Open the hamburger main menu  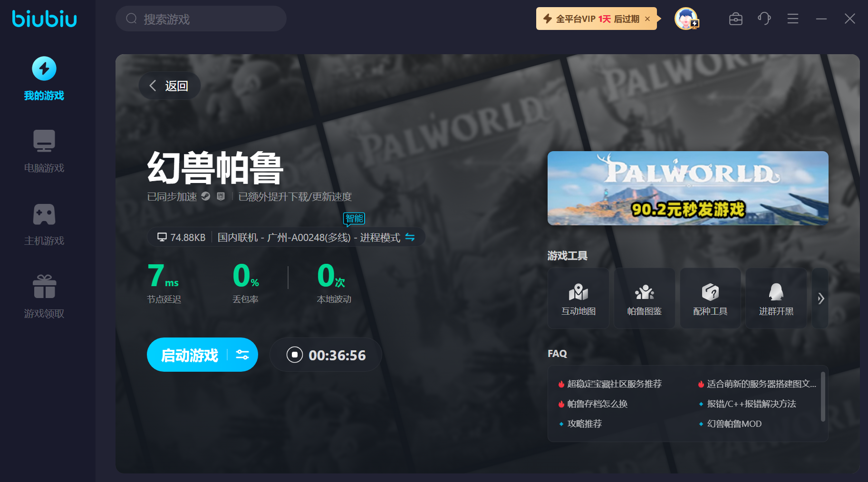(792, 19)
